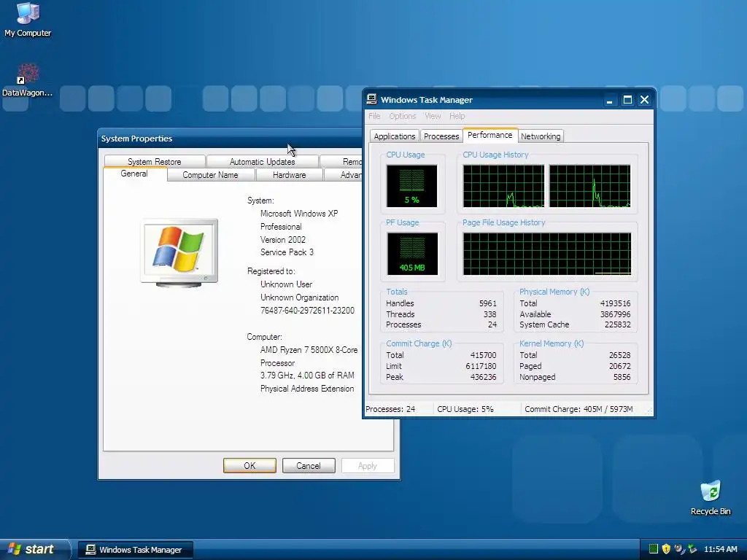747x560 pixels.
Task: Click Kernel Memory Nonpaged 5856
Action: 622,377
